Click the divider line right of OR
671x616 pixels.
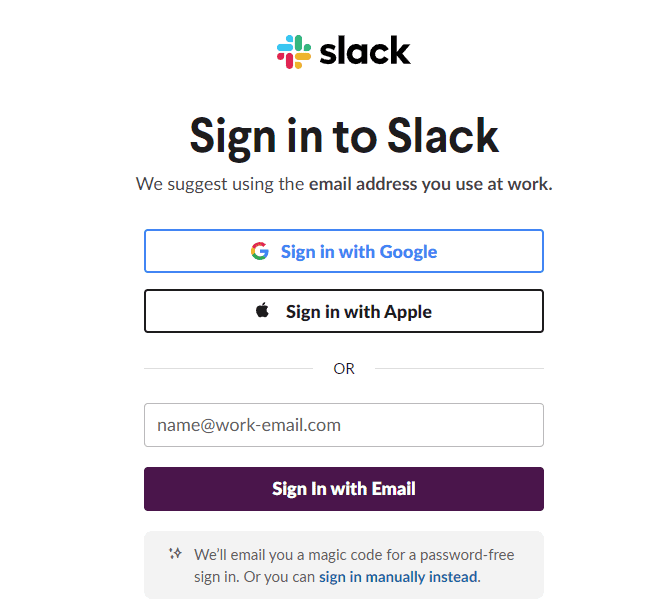459,369
